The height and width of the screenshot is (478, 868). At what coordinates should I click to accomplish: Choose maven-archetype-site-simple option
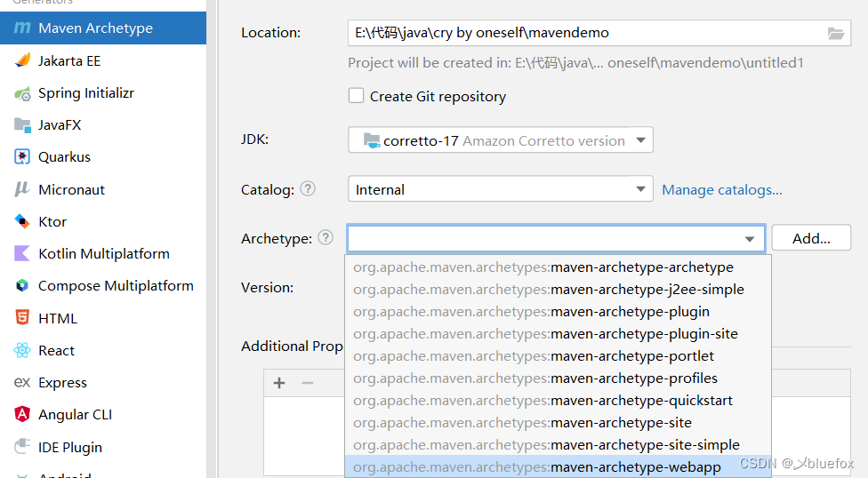(558, 444)
